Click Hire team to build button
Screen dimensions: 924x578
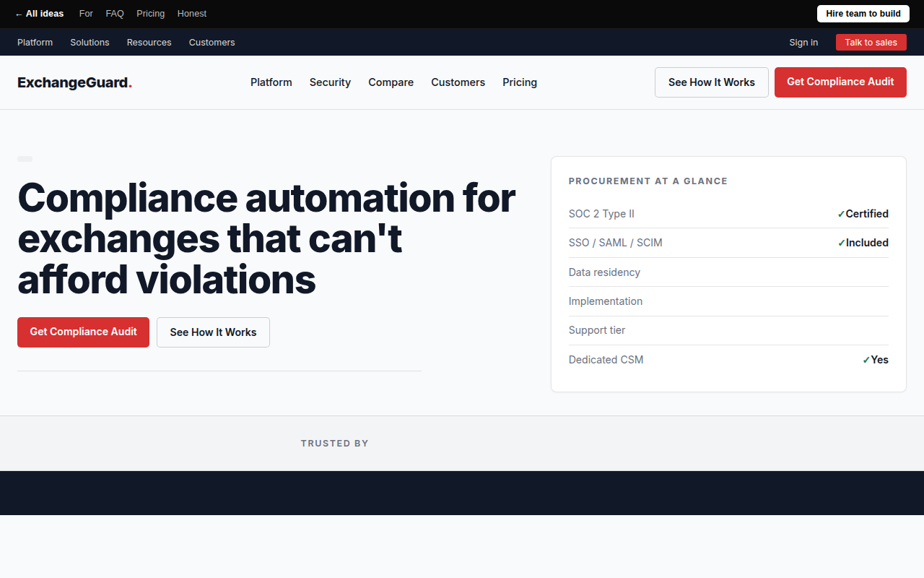(x=863, y=14)
